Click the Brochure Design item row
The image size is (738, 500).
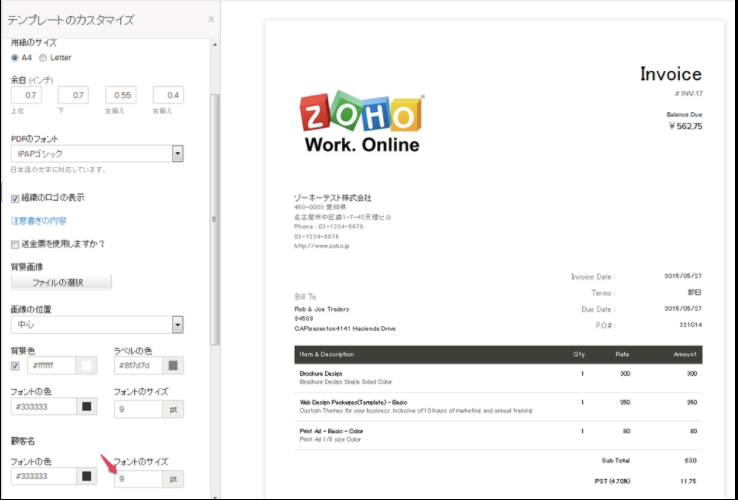[498, 378]
